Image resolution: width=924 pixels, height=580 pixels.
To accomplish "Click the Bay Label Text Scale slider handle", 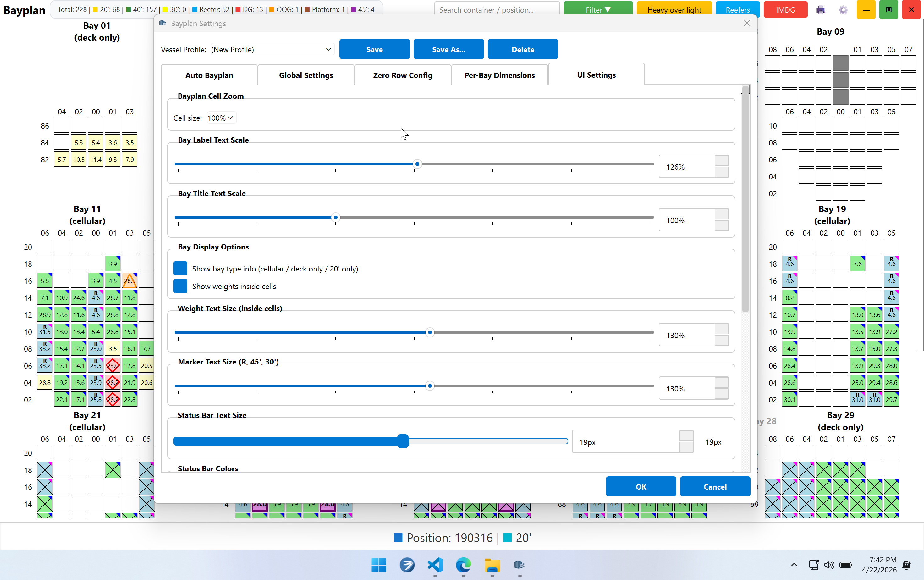I will point(417,164).
